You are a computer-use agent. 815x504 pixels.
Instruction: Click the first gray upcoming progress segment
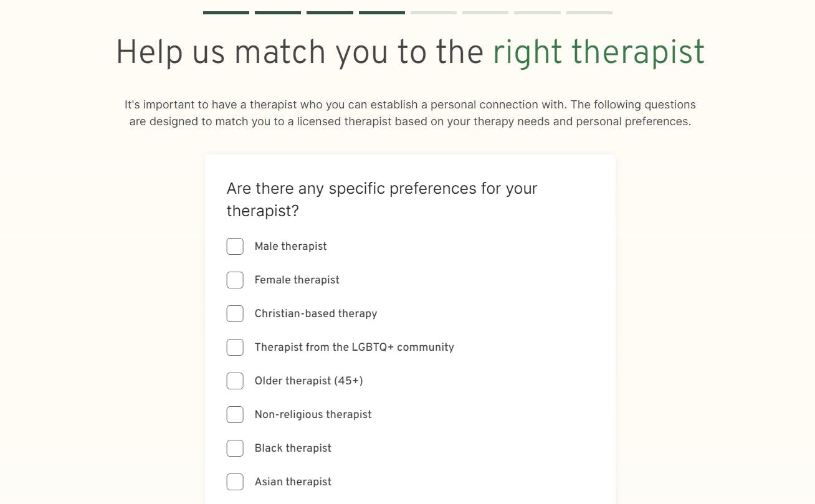(x=433, y=11)
